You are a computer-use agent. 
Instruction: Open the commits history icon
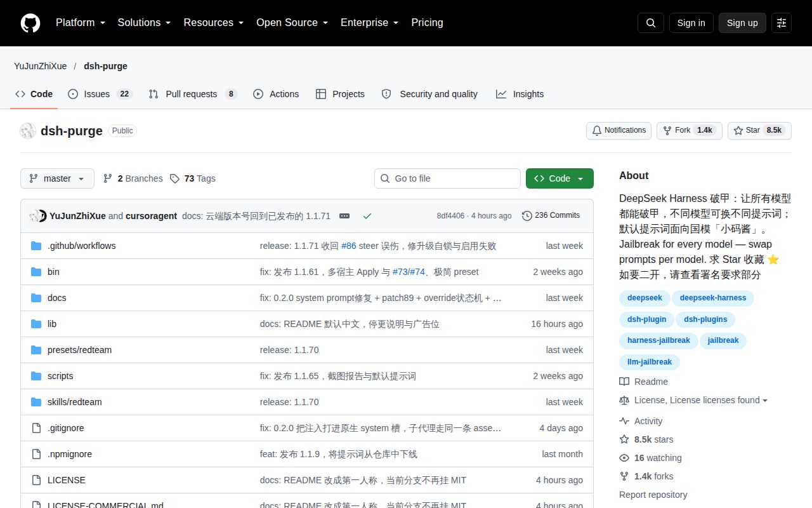[x=527, y=216]
